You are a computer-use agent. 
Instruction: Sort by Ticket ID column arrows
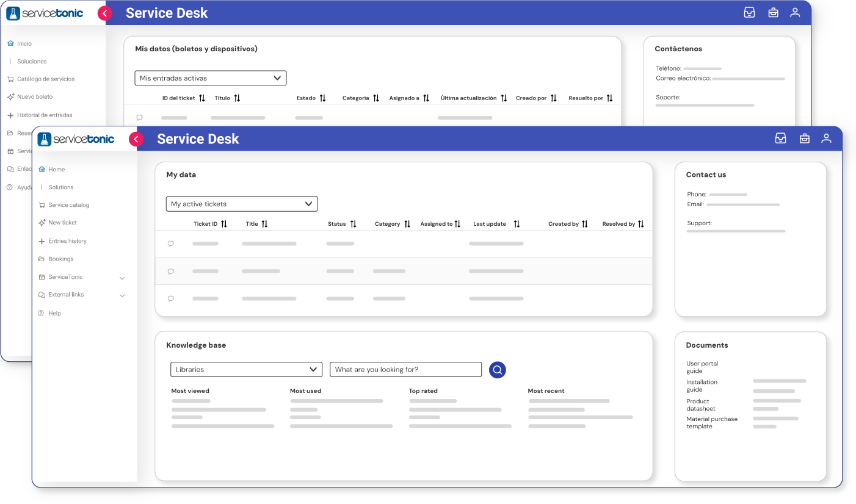(x=224, y=224)
